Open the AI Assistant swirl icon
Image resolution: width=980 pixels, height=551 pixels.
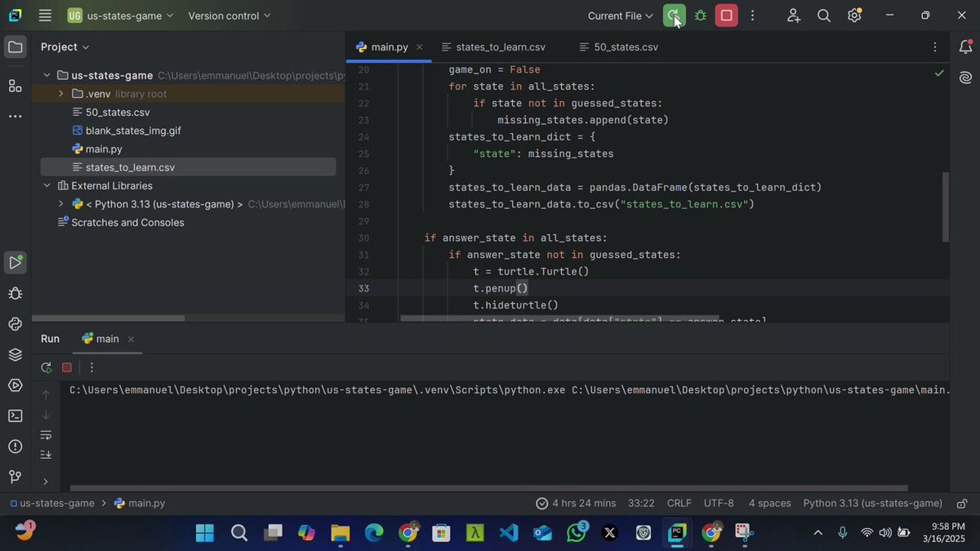[x=965, y=78]
